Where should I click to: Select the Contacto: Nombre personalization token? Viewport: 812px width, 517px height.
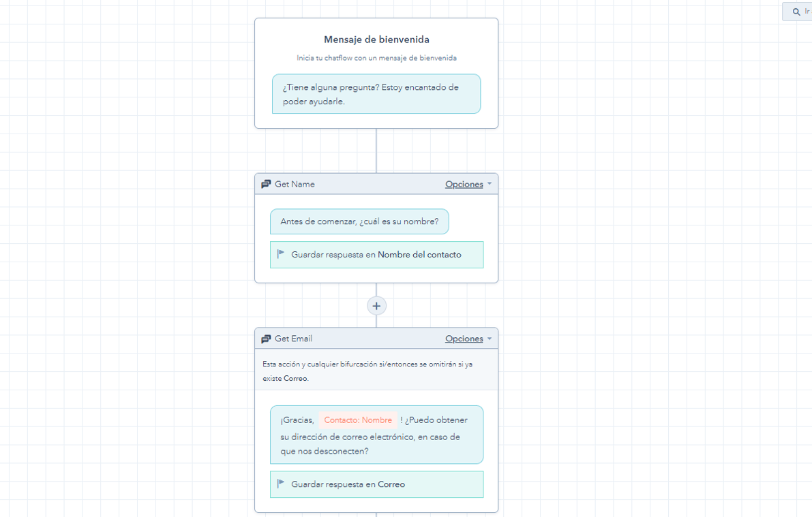(x=358, y=420)
